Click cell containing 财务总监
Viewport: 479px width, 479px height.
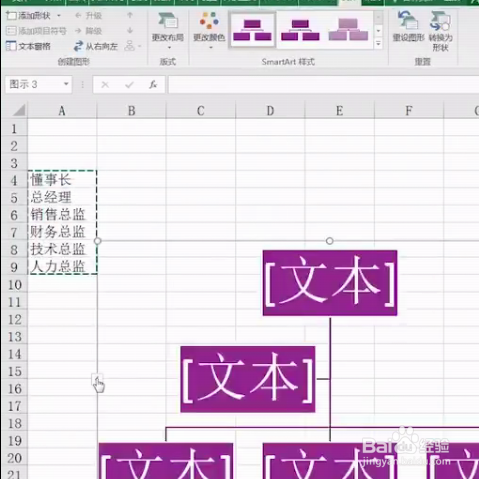point(62,232)
